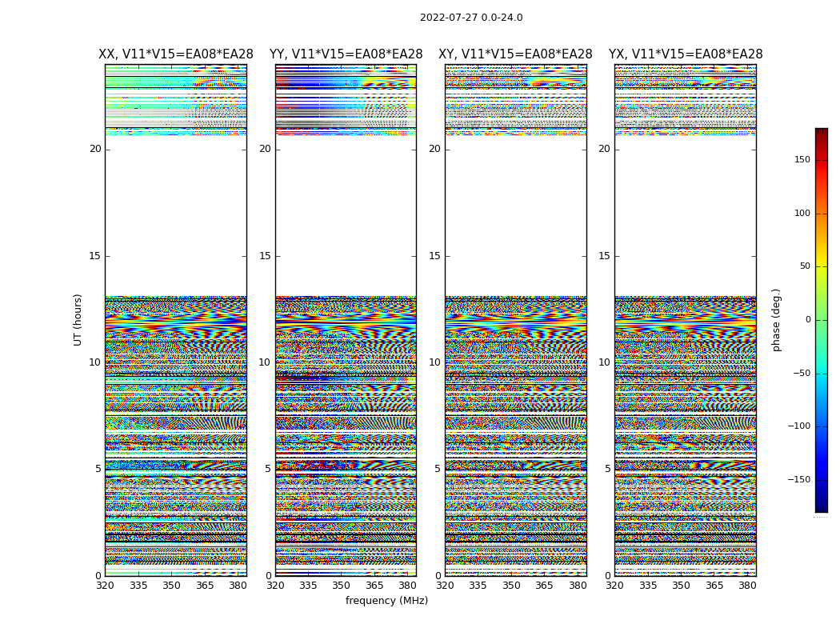Click the XX panel y-tick "20"
This screenshot has height=640, width=840.
pyautogui.click(x=95, y=149)
